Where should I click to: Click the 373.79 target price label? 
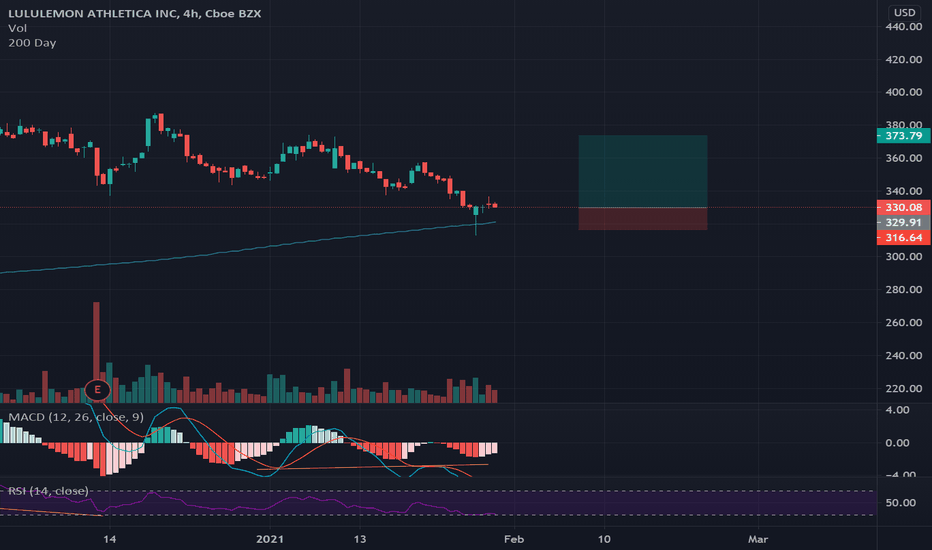903,136
